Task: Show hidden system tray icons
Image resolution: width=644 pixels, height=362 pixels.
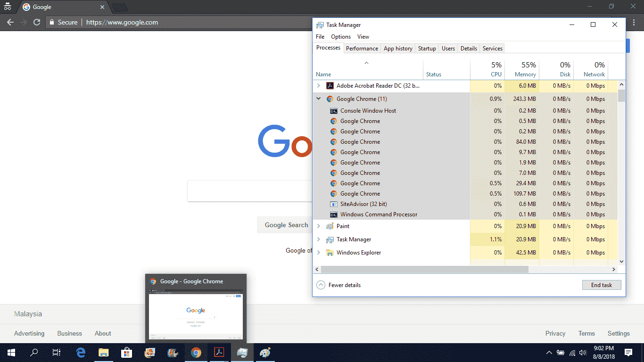Action: tap(549, 353)
